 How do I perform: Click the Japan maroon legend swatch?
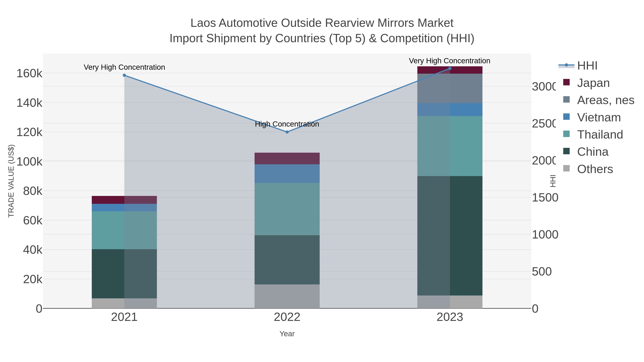[x=567, y=82]
